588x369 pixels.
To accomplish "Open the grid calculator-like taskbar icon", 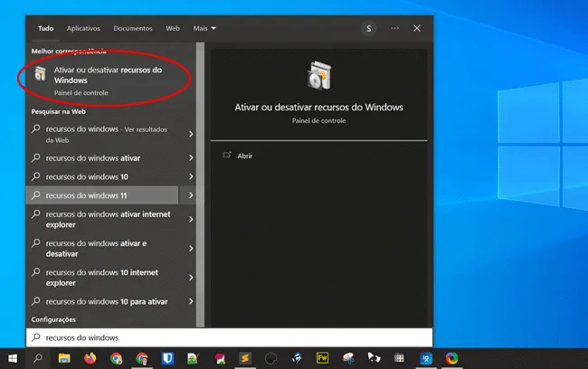I will (399, 358).
